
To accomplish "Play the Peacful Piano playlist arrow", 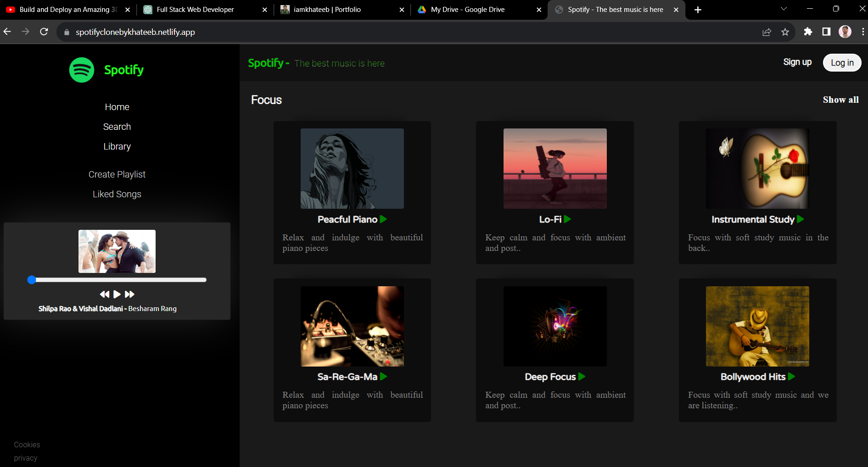I will [x=383, y=219].
